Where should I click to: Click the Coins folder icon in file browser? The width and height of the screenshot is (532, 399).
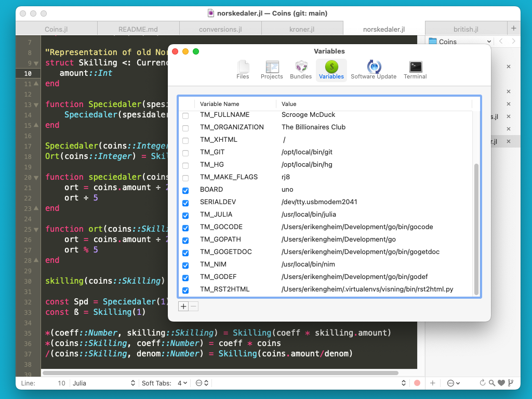[433, 42]
